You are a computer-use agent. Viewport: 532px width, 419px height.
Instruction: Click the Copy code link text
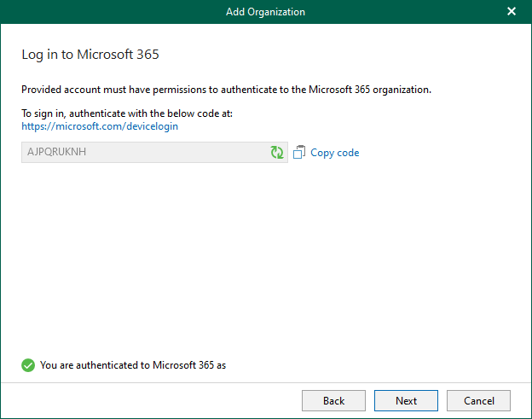(x=334, y=153)
